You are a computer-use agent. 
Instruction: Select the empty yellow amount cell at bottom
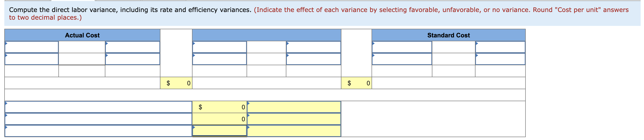220,130
